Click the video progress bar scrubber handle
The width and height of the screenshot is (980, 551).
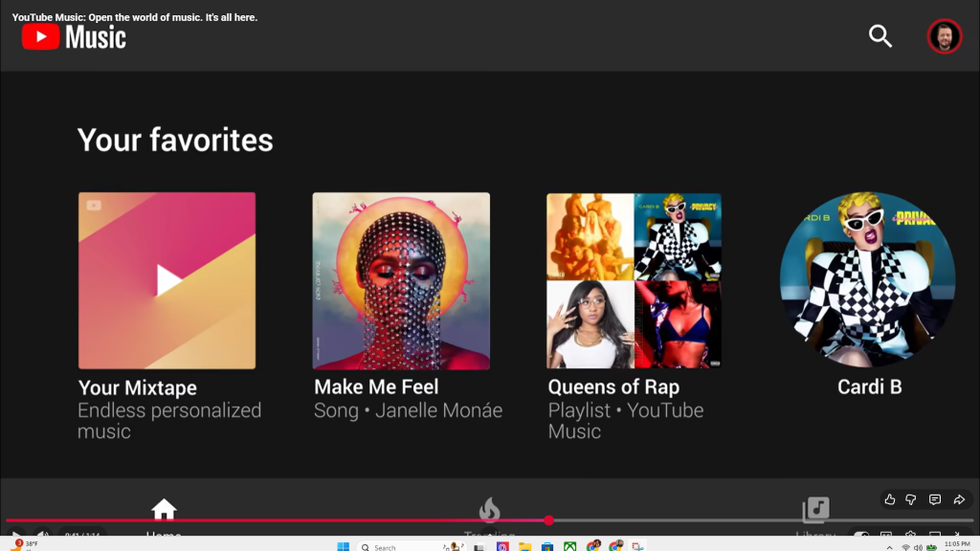click(x=548, y=520)
